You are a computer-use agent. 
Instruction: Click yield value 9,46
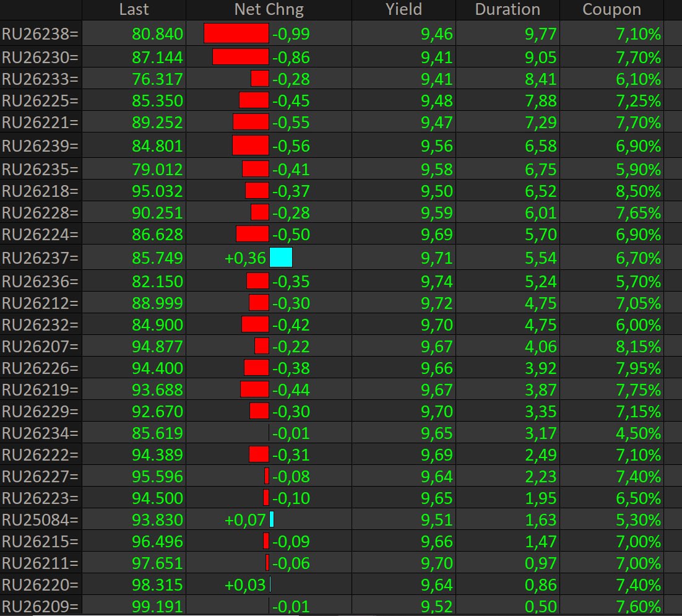[x=437, y=34]
